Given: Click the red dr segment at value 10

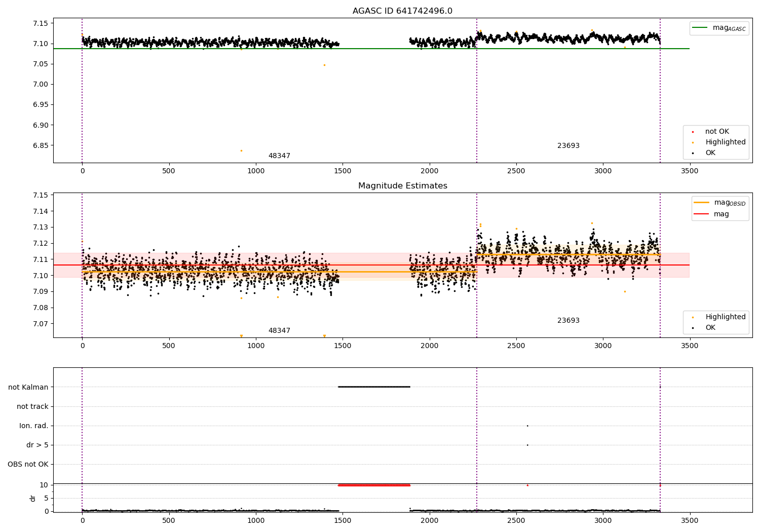Looking at the screenshot, I should pos(374,485).
